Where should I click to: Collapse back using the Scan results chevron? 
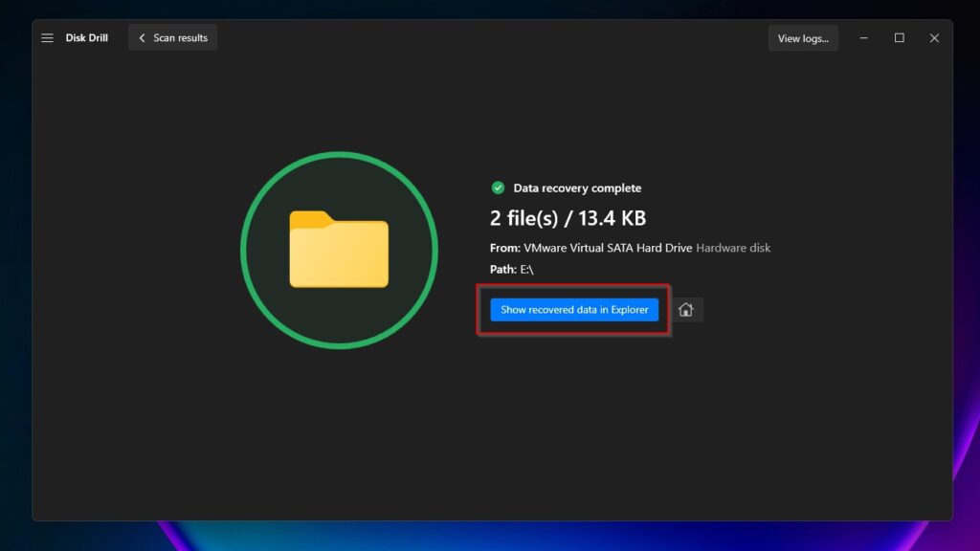(141, 37)
